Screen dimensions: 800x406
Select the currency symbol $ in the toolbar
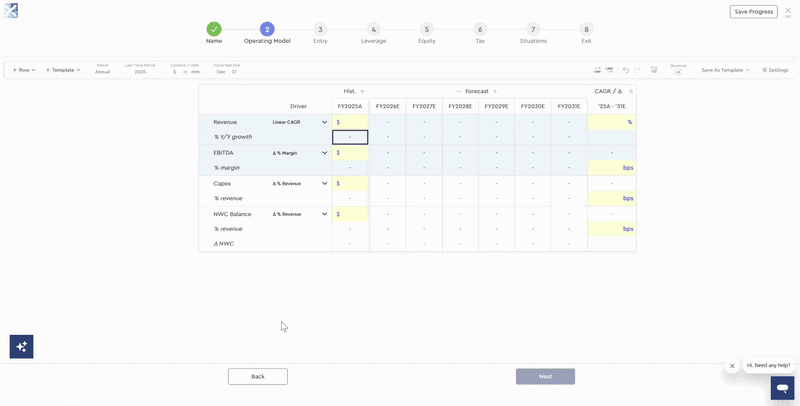(x=174, y=72)
